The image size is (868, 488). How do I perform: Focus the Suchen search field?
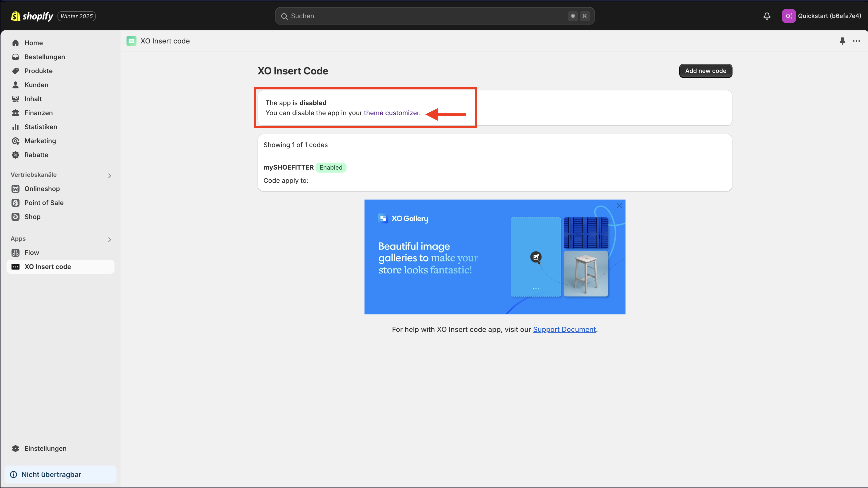(435, 16)
